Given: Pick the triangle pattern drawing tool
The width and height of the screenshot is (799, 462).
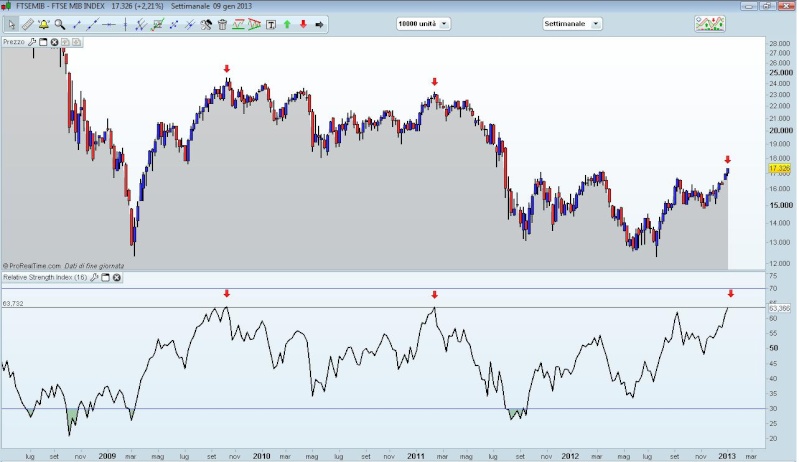Looking at the screenshot, I should (254, 24).
